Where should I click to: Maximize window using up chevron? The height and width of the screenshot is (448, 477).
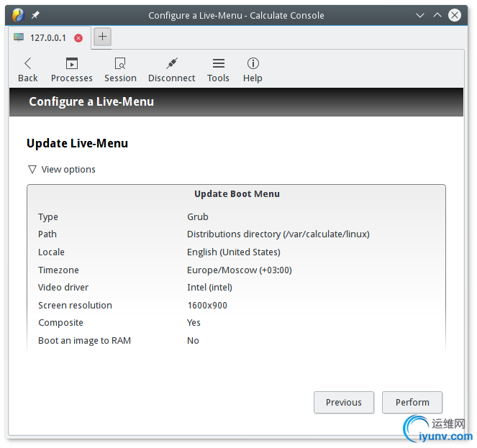pos(437,15)
